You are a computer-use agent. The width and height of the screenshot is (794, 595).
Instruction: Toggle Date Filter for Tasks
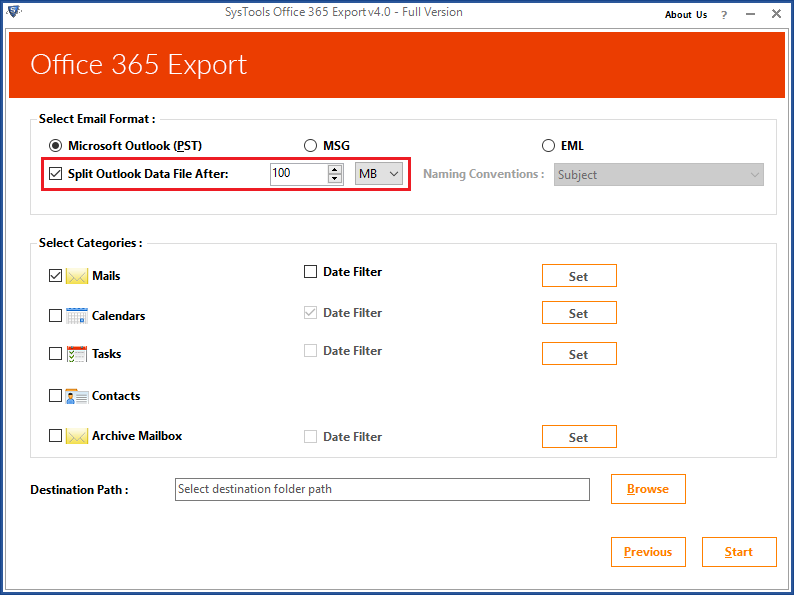(310, 350)
